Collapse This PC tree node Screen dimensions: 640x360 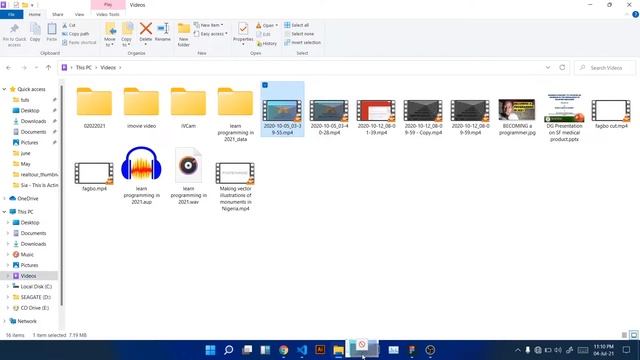click(x=4, y=212)
